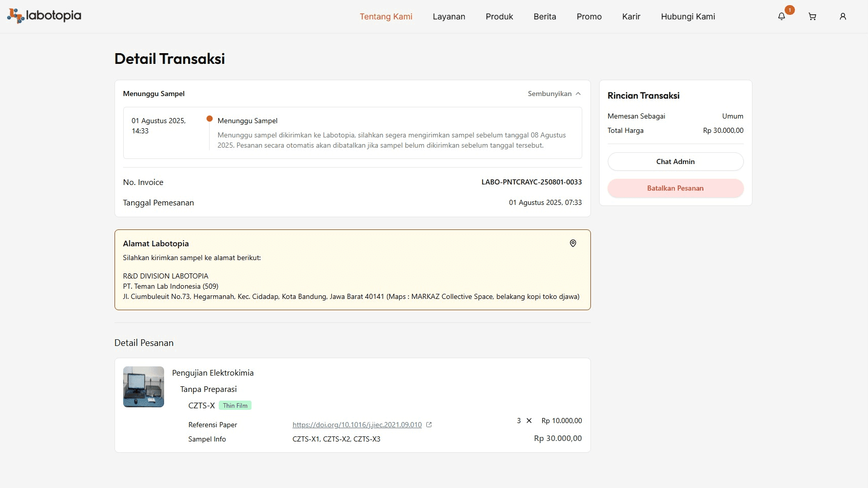This screenshot has width=868, height=488.
Task: Click the map pin location icon
Action: coord(573,243)
